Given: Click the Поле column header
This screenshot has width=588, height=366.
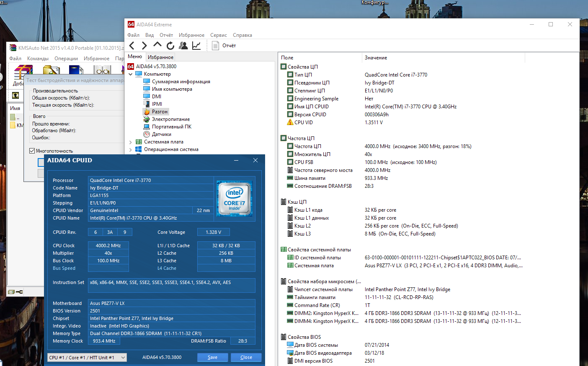Looking at the screenshot, I should tap(320, 58).
